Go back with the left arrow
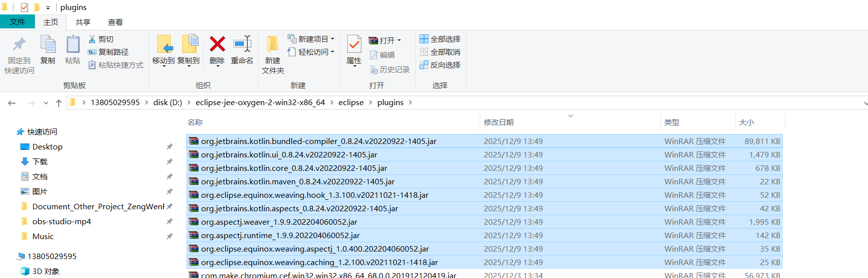868x278 pixels. click(x=12, y=103)
